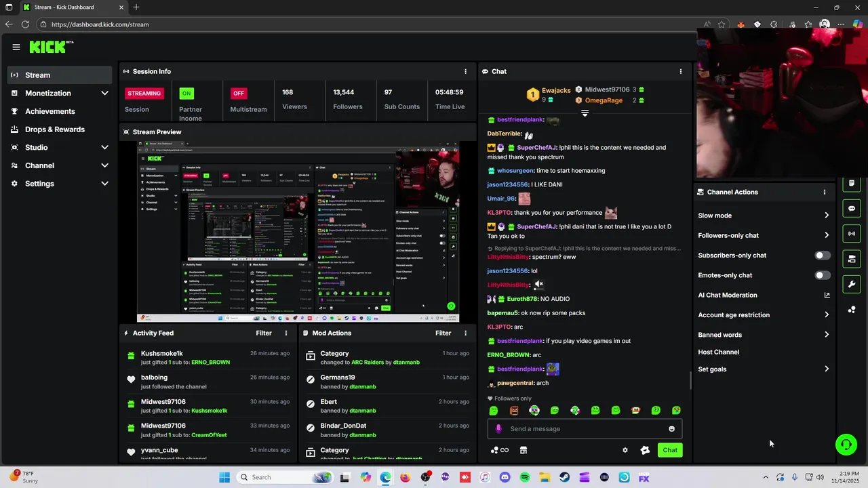Open the emoji picker in message box
The image size is (868, 488).
pos(672,428)
